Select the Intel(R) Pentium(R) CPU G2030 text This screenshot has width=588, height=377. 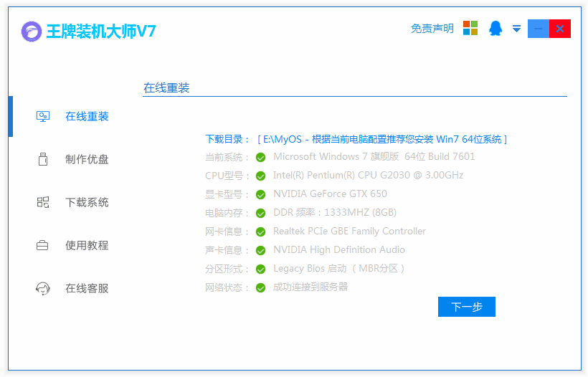coord(368,176)
